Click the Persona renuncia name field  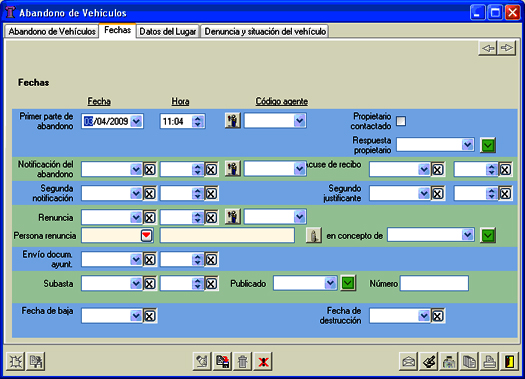pyautogui.click(x=227, y=235)
